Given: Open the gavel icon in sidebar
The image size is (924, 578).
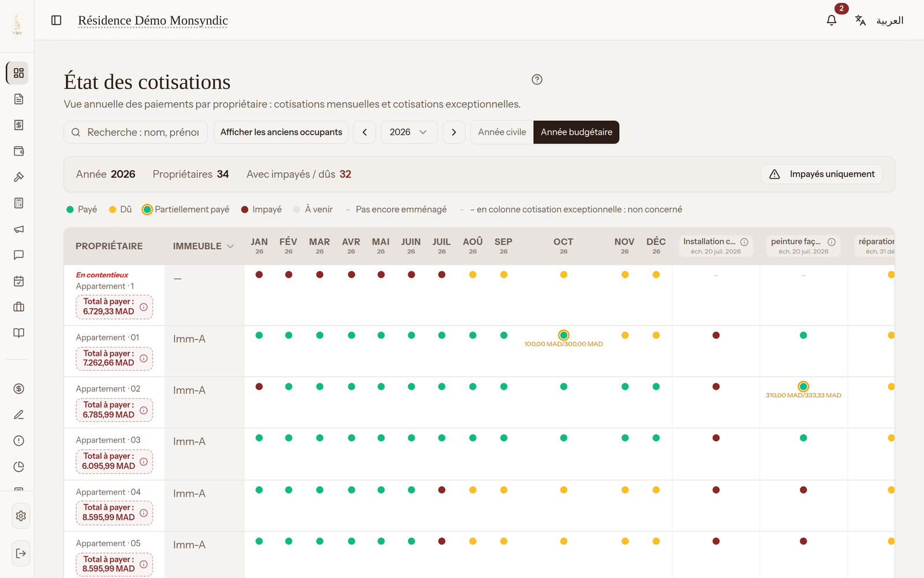Looking at the screenshot, I should (18, 177).
